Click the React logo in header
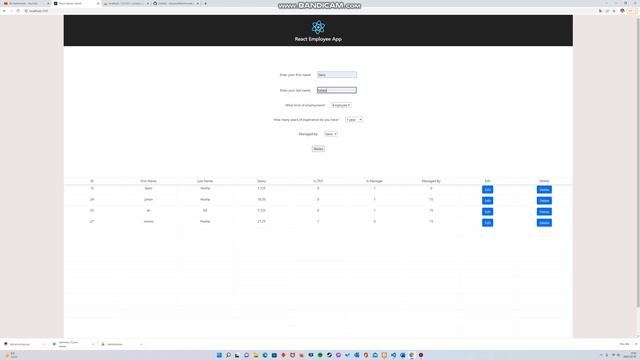The height and width of the screenshot is (360, 640). (x=318, y=27)
